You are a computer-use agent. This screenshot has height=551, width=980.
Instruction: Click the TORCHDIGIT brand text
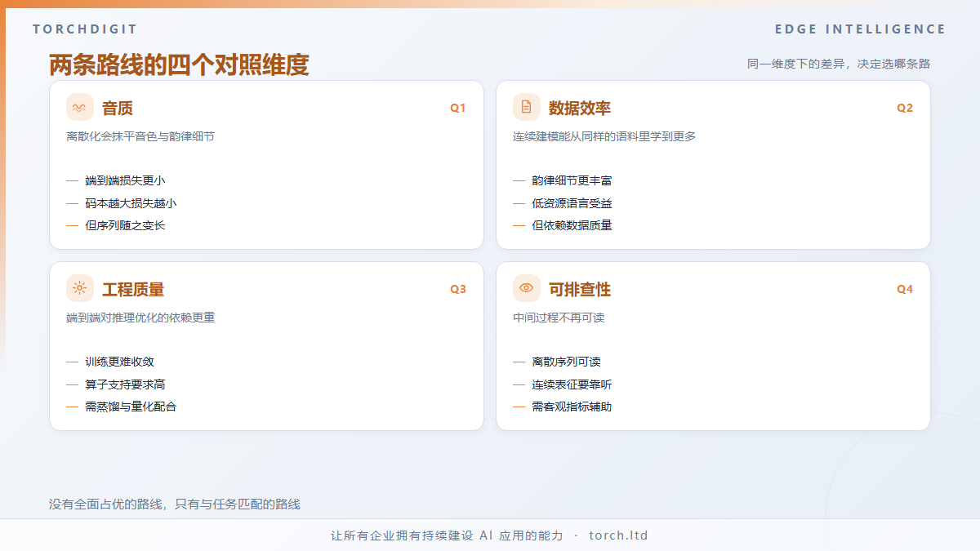[x=85, y=29]
